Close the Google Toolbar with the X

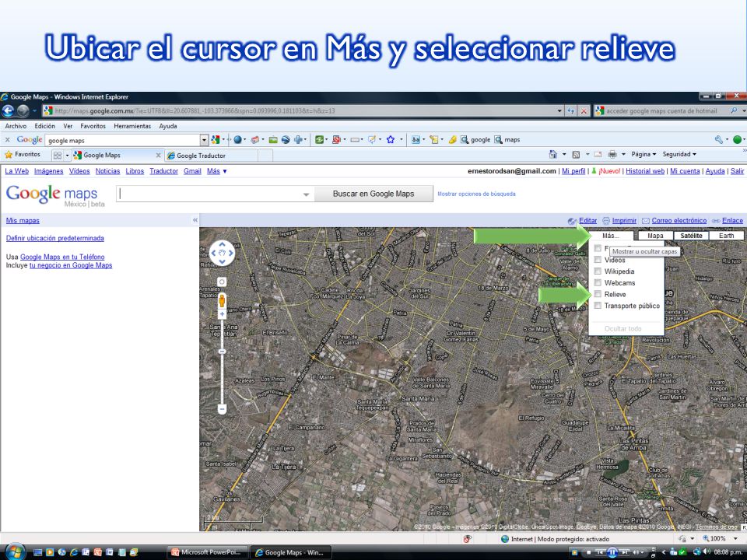pos(7,139)
